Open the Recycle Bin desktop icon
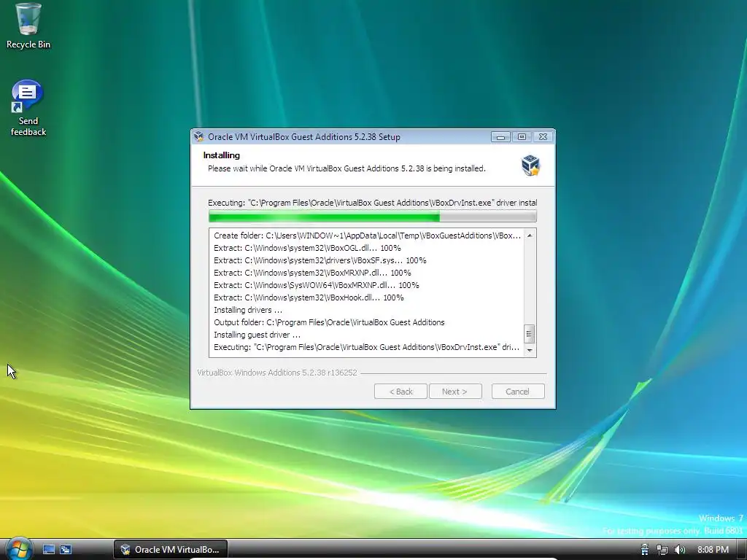Image resolution: width=747 pixels, height=560 pixels. tap(28, 26)
